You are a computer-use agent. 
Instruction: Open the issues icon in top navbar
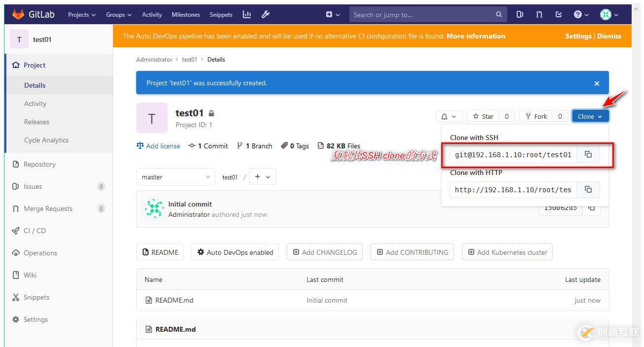520,15
